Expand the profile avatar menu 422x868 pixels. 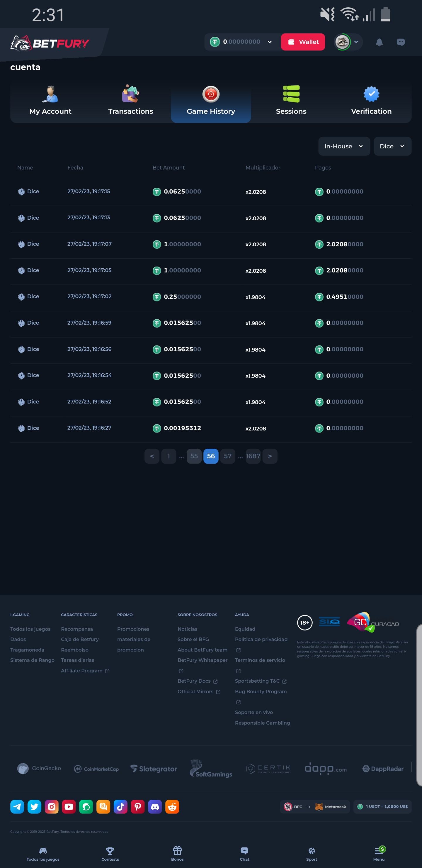[348, 42]
